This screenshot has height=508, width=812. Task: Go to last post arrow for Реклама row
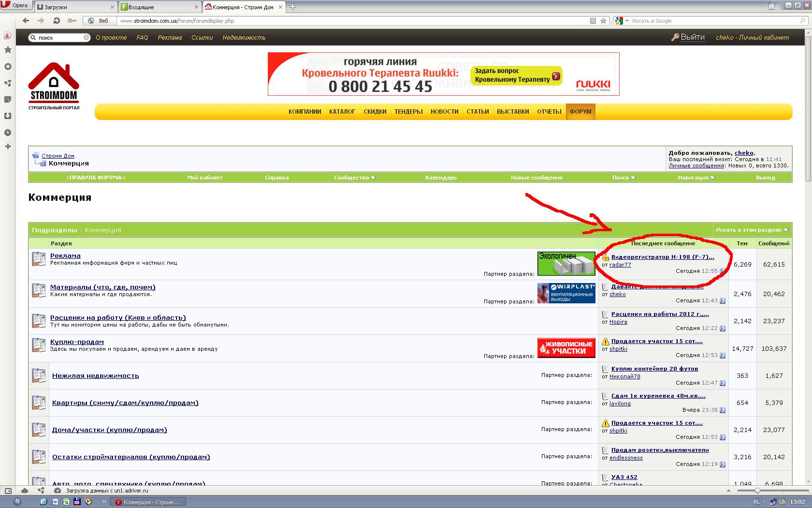(x=723, y=271)
